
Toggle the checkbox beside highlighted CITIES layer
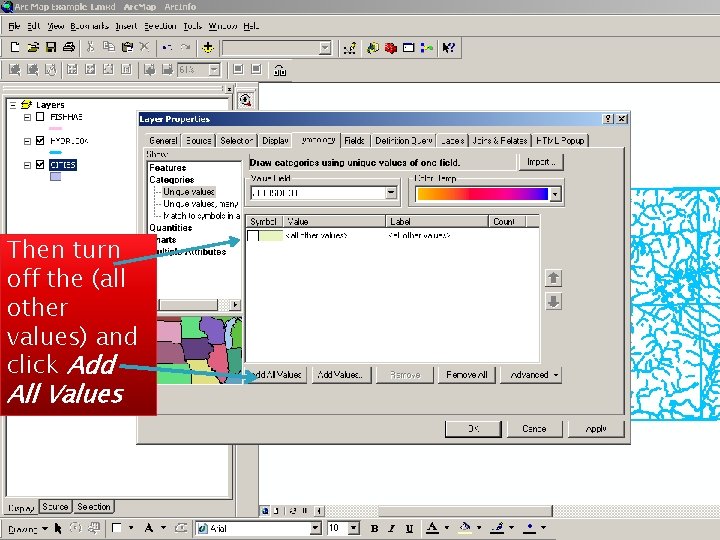point(40,164)
